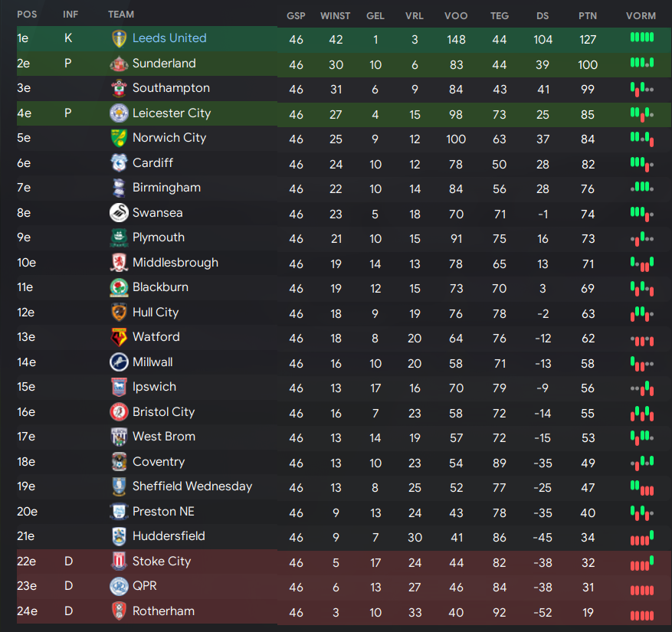
Task: Sort by the DS goal difference header
Action: coord(543,16)
